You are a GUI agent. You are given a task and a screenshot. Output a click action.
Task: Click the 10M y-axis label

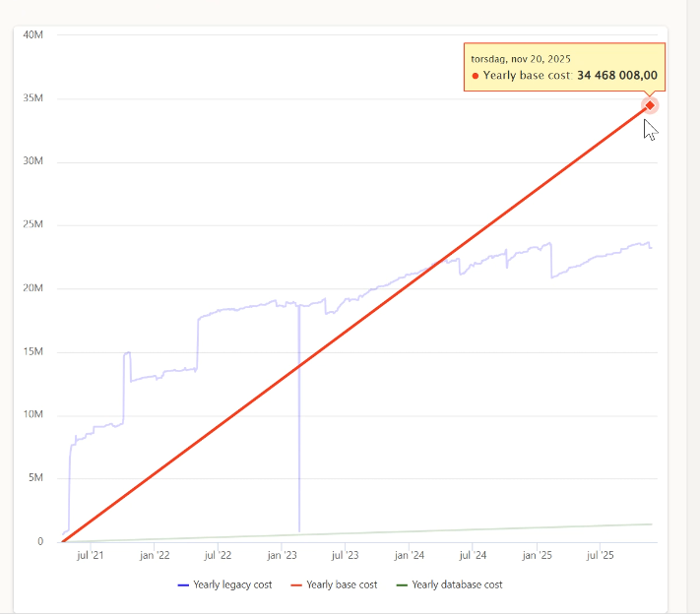click(33, 415)
